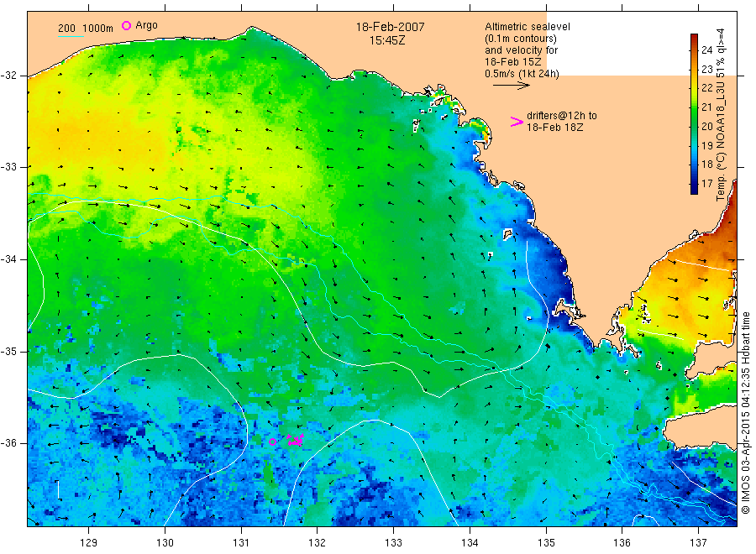The height and width of the screenshot is (554, 756).
Task: Click longitude label 129
Action: 89,543
